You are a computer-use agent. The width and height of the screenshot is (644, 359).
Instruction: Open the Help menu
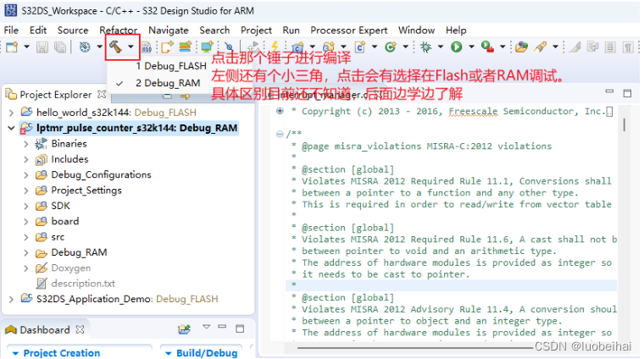tap(456, 30)
